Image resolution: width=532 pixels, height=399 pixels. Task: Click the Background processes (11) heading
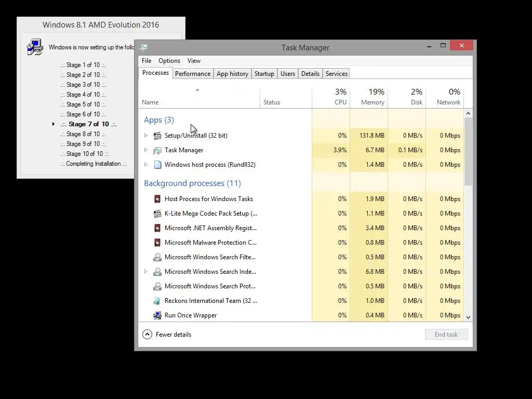[192, 183]
